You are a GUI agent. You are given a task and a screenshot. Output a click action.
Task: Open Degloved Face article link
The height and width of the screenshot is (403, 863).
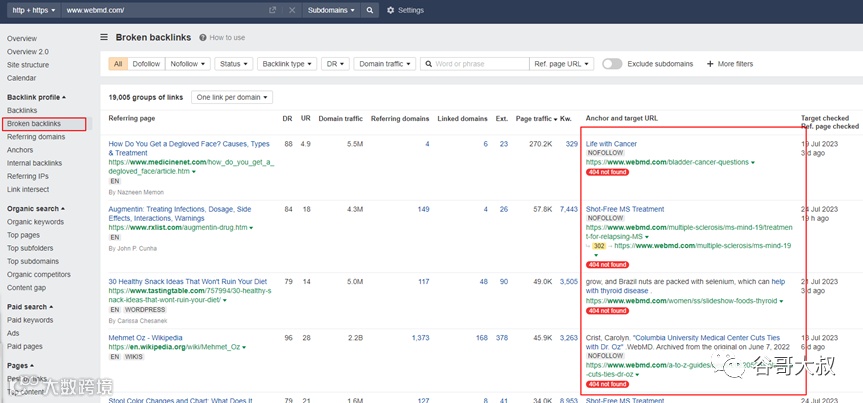(189, 148)
